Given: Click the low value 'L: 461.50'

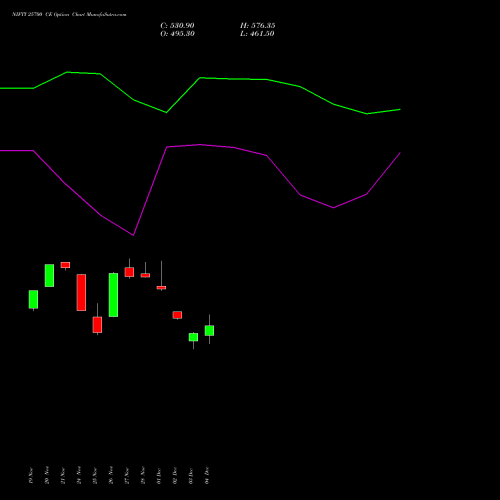Looking at the screenshot, I should (x=257, y=34).
